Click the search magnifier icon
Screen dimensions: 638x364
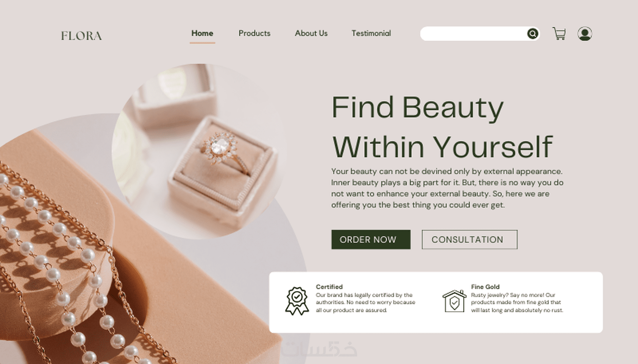click(x=532, y=33)
